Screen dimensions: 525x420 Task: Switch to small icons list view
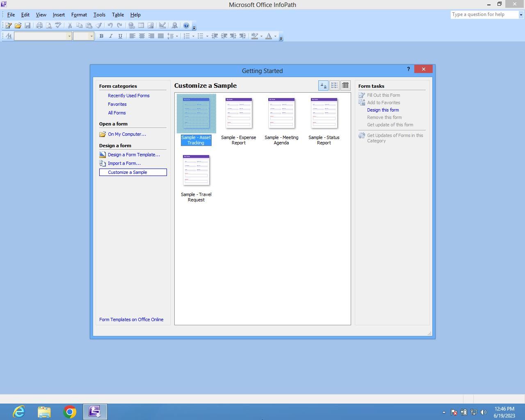point(334,85)
